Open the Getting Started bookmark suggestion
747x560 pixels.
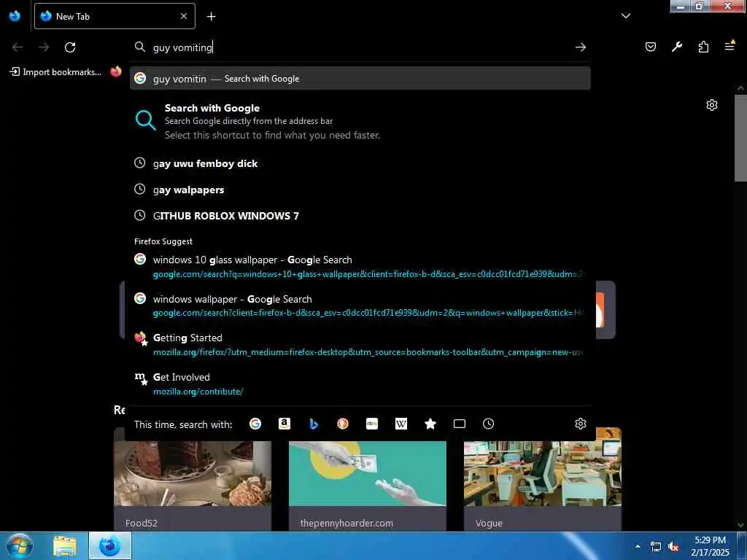click(360, 345)
